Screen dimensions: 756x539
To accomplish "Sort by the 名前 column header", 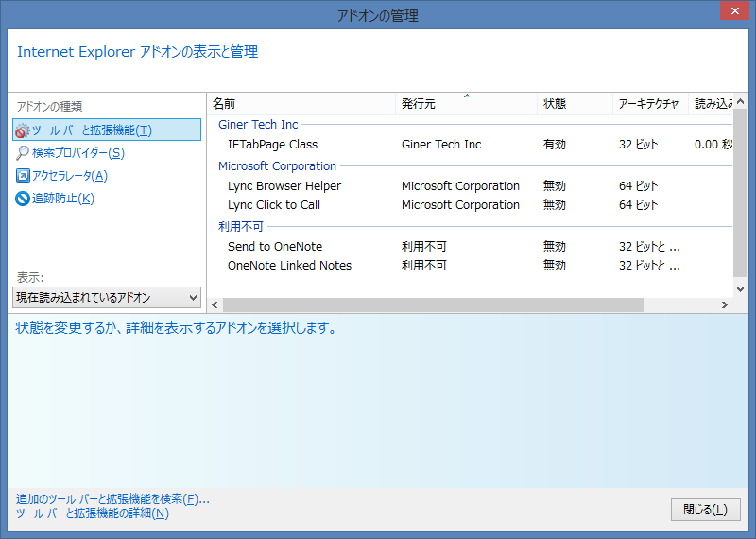I will click(301, 104).
